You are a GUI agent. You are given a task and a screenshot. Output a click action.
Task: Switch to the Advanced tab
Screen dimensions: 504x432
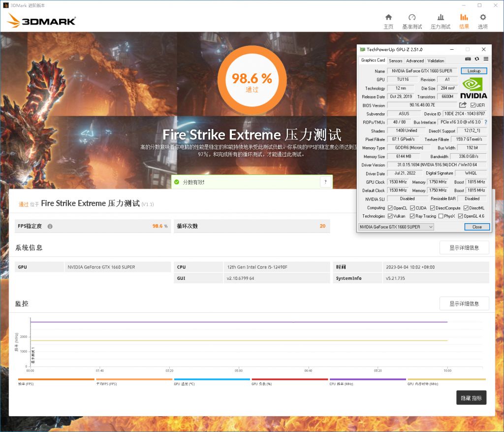pos(414,61)
